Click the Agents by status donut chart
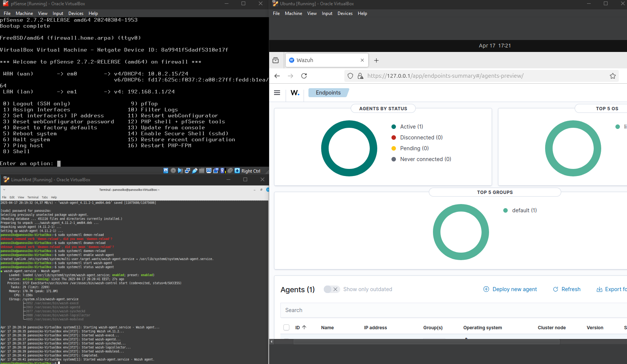This screenshot has width=627, height=364. (x=349, y=148)
